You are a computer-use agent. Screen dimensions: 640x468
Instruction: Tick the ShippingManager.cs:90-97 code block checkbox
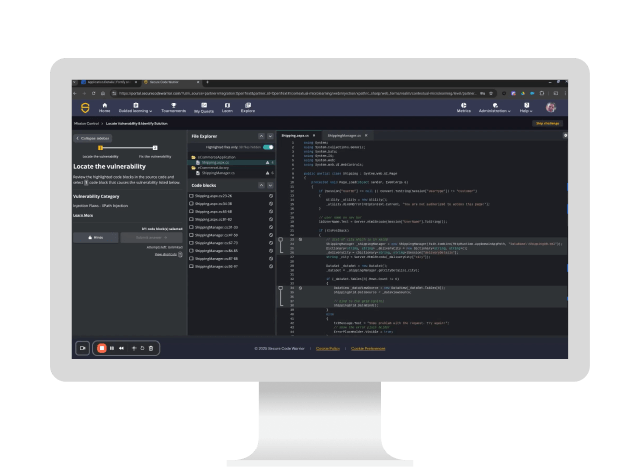[193, 267]
